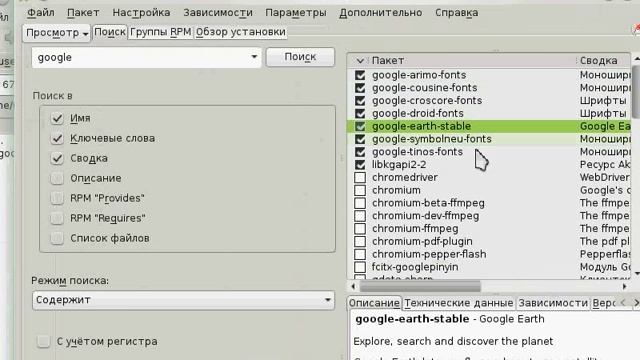640x360 pixels.
Task: Toggle status icon for google-symbolneu-fonts
Action: click(360, 139)
